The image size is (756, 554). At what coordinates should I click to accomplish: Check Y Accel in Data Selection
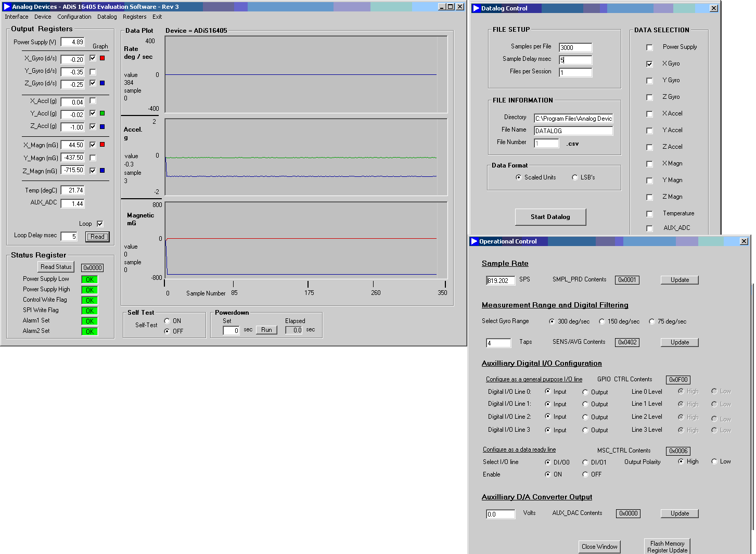[649, 131]
